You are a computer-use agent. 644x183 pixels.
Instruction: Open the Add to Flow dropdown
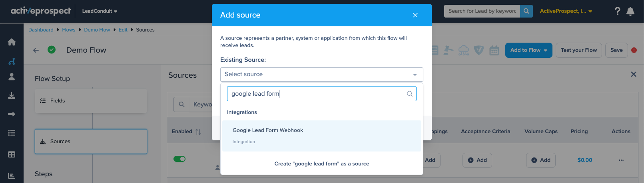pyautogui.click(x=528, y=50)
